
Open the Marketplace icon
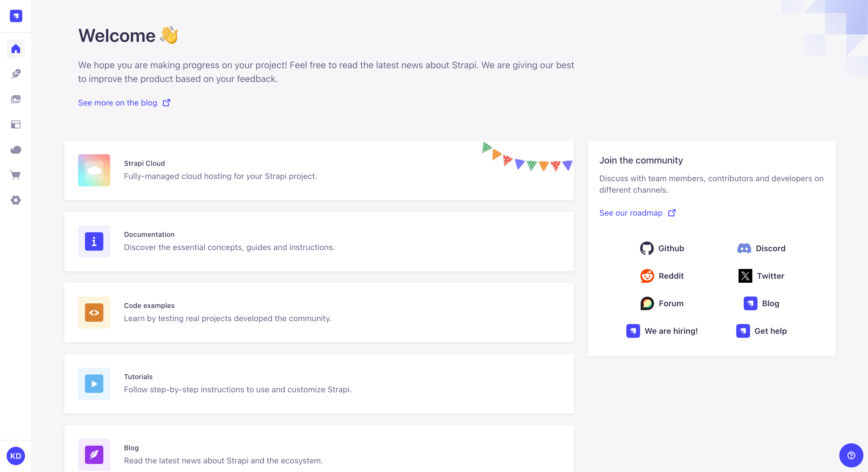click(x=16, y=175)
